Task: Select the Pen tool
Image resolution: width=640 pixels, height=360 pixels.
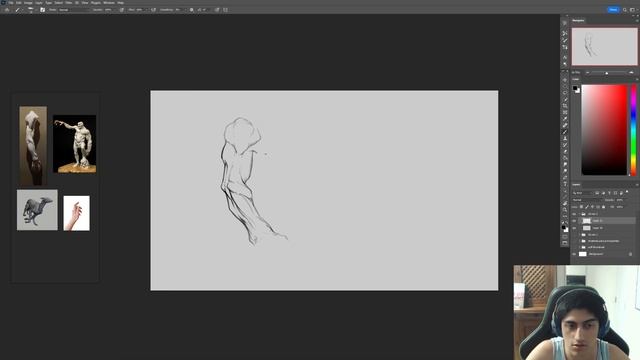Action: point(565,177)
